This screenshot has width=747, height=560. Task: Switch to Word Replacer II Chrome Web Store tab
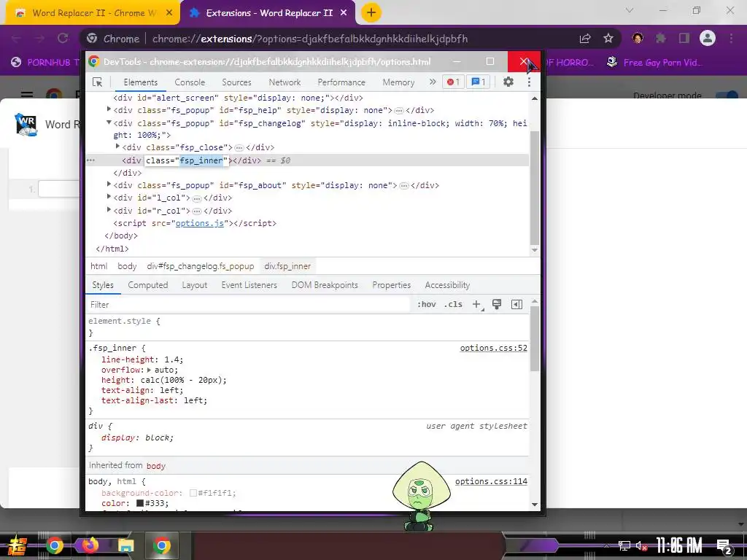point(93,13)
